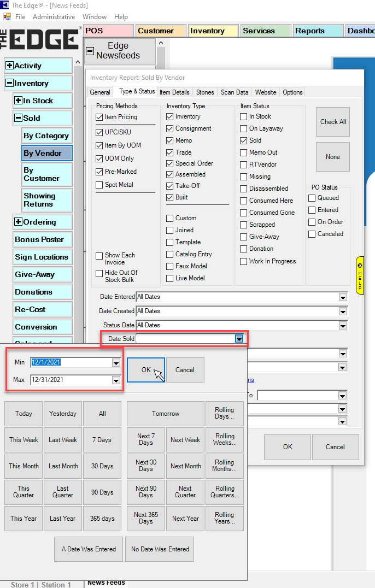Viewport: 375px width, 588px height.
Task: Open the Administrative menu
Action: pyautogui.click(x=54, y=17)
